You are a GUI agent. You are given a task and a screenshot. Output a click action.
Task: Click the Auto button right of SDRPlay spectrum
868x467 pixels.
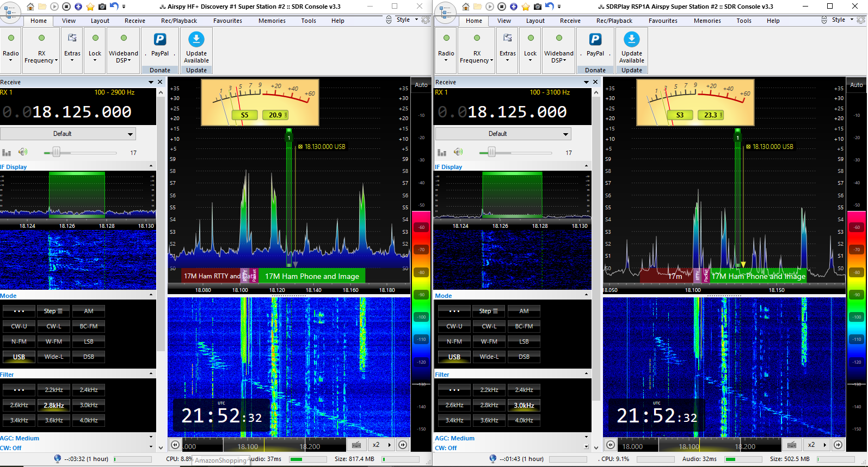pyautogui.click(x=857, y=85)
